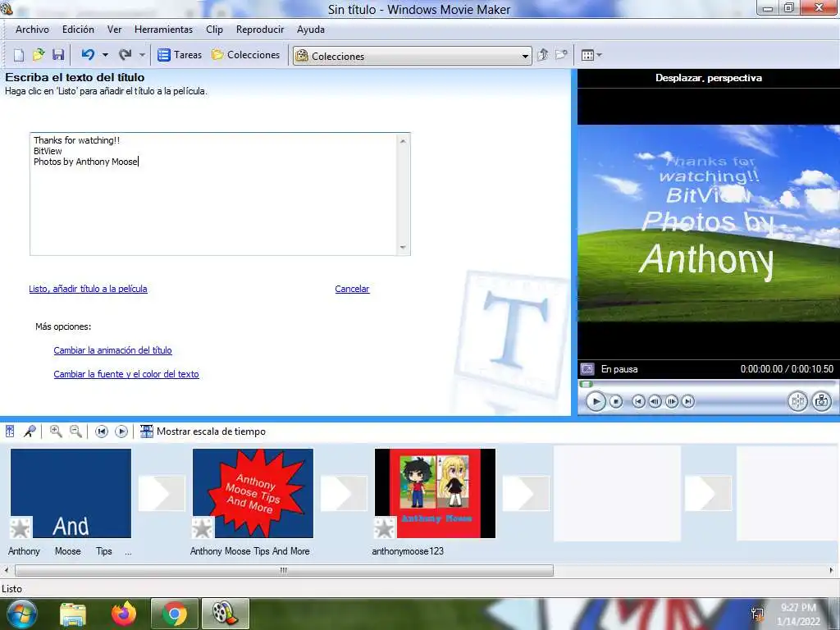Open the undo history dropdown arrow
Viewport: 840px width, 630px height.
[105, 55]
